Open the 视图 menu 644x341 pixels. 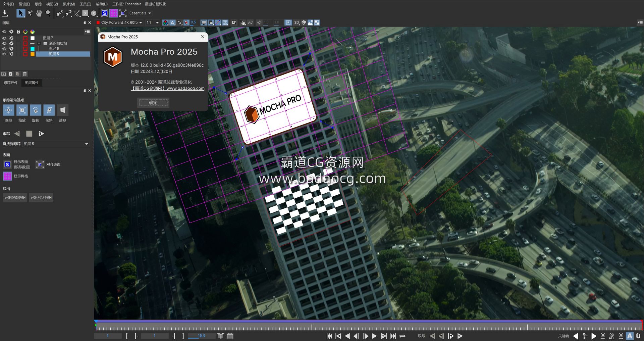point(52,4)
